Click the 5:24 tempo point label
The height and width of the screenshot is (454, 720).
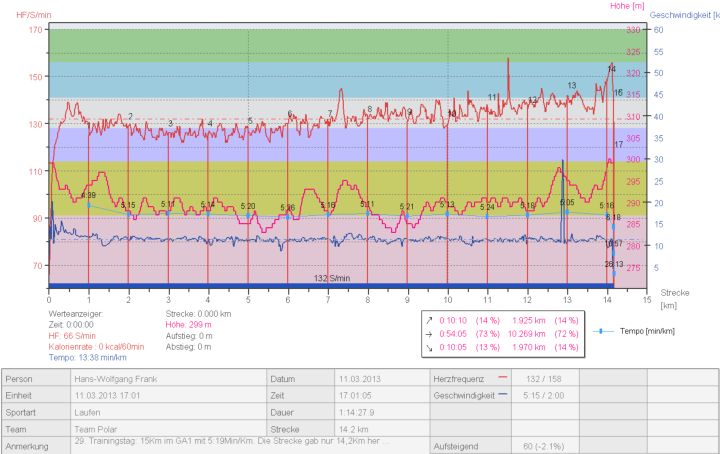tap(487, 207)
